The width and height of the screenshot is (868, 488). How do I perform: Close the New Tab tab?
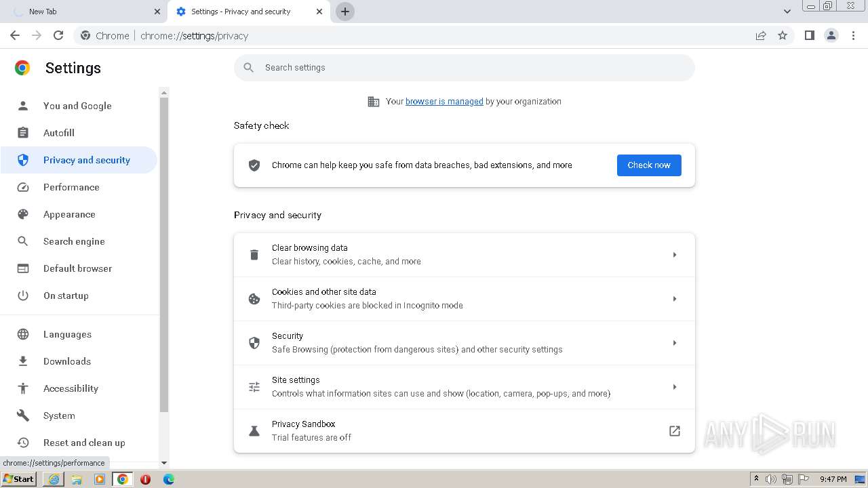click(x=157, y=12)
